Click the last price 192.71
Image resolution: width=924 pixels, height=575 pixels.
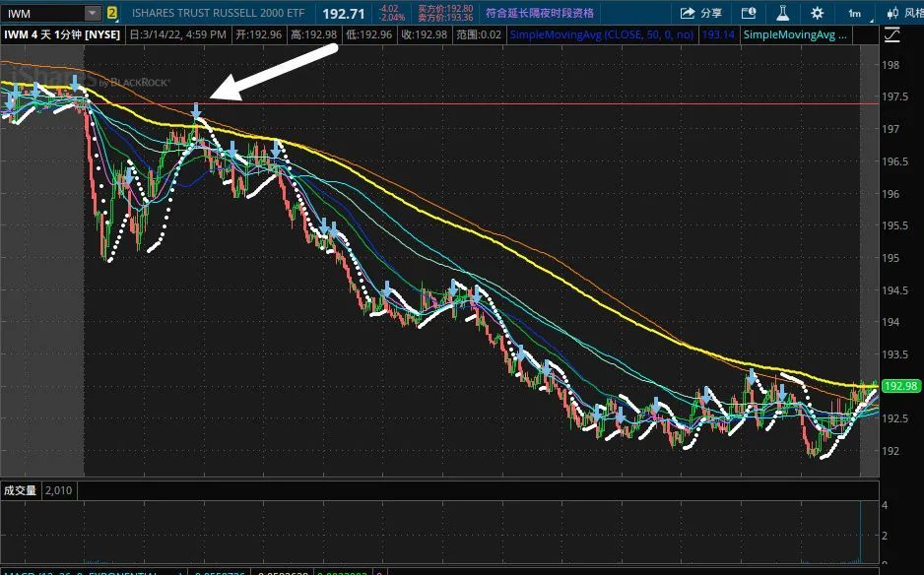[x=344, y=13]
